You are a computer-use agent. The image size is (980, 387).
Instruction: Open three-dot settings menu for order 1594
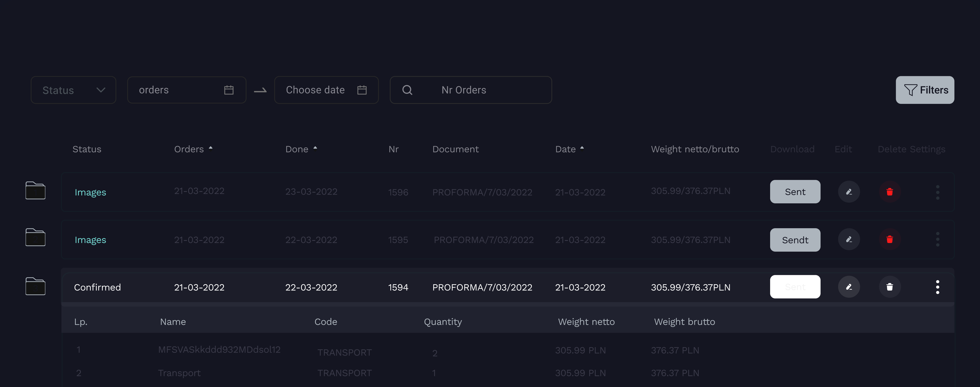pos(937,287)
